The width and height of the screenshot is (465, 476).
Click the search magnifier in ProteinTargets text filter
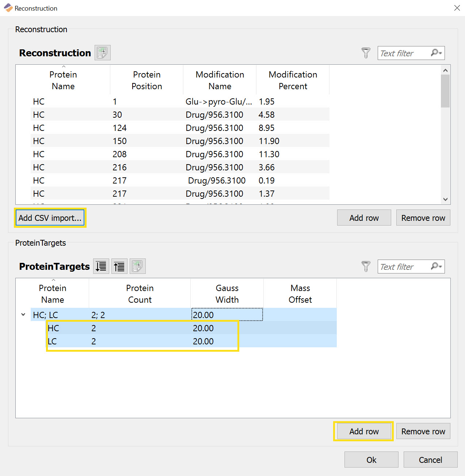click(436, 267)
